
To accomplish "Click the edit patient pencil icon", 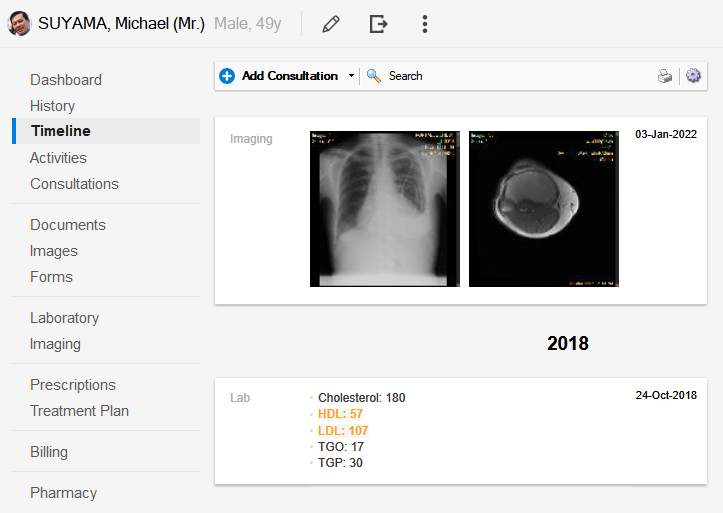I will click(331, 24).
